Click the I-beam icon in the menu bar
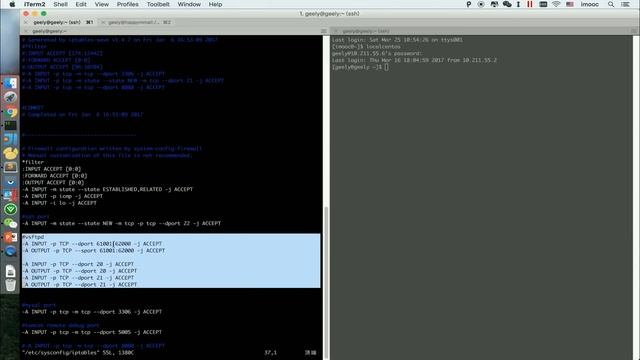The width and height of the screenshot is (640, 360). [x=518, y=4]
